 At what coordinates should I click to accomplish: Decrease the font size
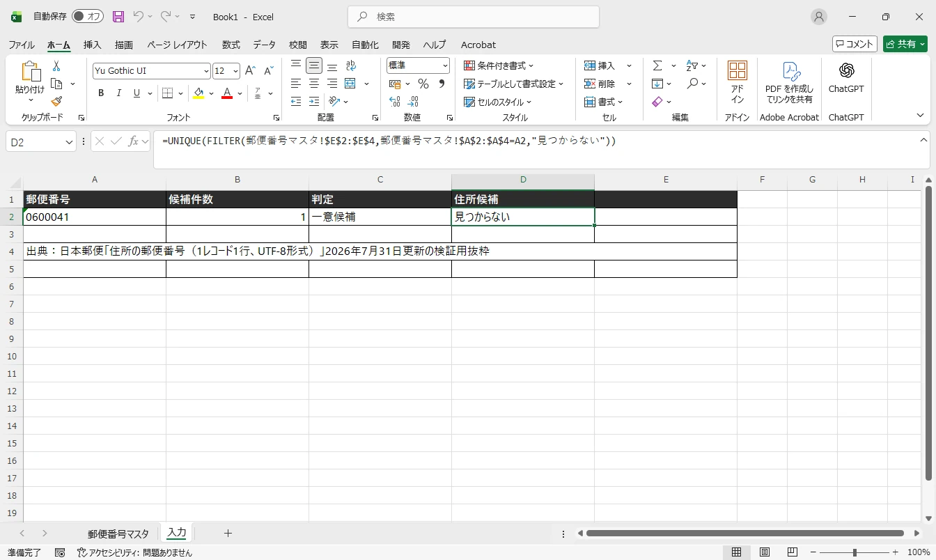pos(269,71)
